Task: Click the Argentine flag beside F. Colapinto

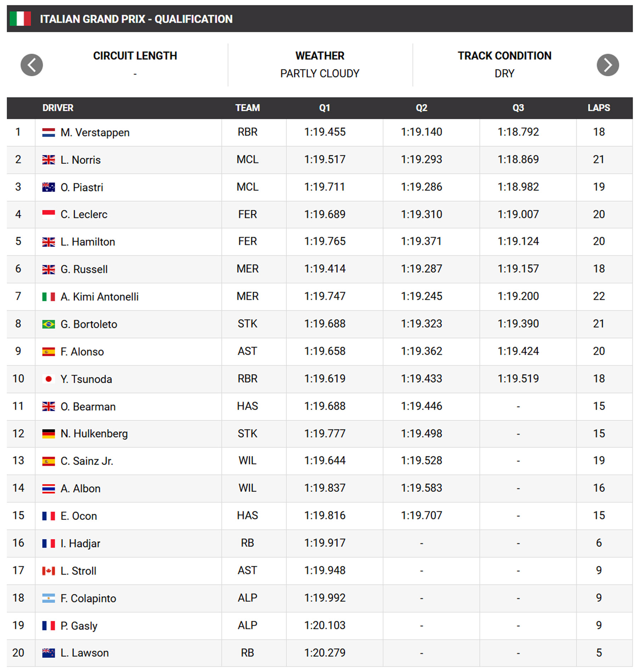Action: (49, 598)
